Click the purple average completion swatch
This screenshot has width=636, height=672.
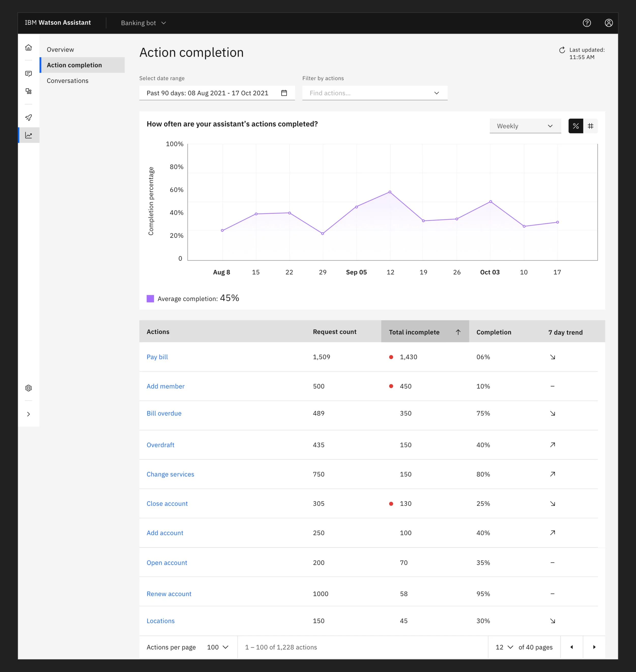click(x=150, y=299)
